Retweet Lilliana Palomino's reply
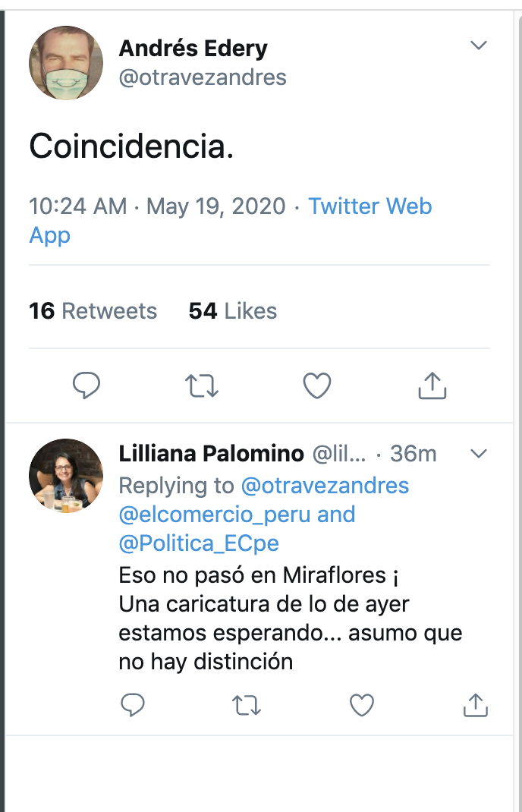Viewport: 522px width, 812px height. [x=247, y=706]
